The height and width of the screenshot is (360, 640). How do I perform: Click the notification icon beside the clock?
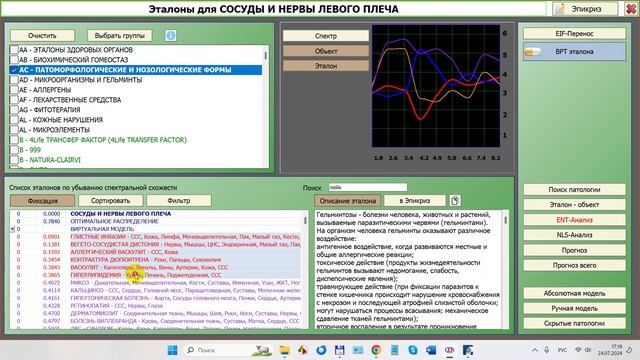tap(630, 350)
